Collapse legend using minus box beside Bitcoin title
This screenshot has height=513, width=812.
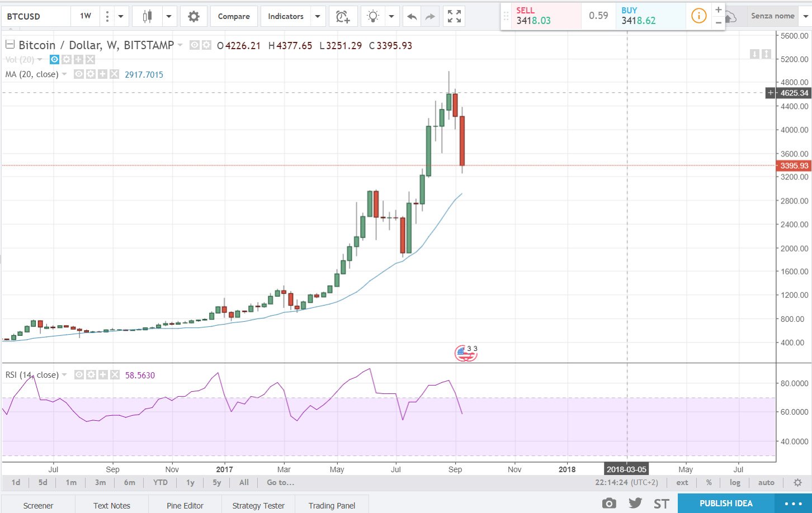[x=10, y=44]
